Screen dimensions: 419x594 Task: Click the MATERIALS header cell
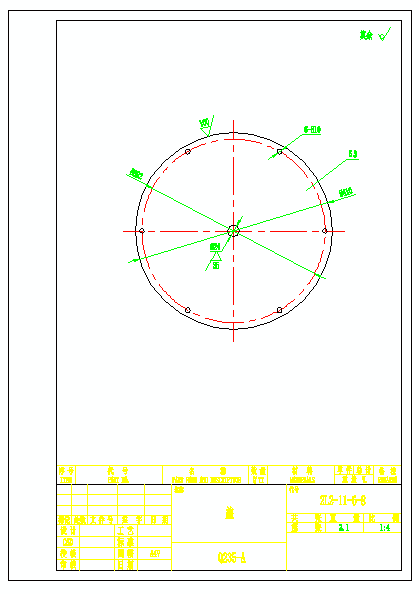pos(302,475)
